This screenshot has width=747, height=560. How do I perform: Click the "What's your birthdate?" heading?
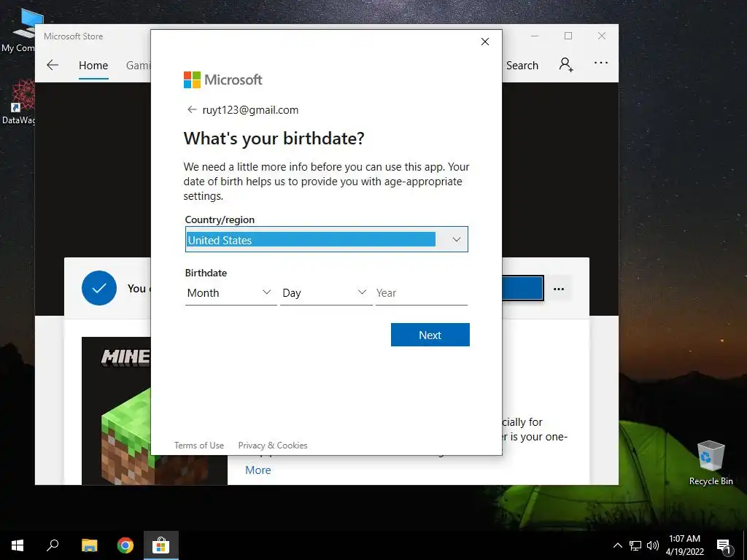(x=274, y=139)
